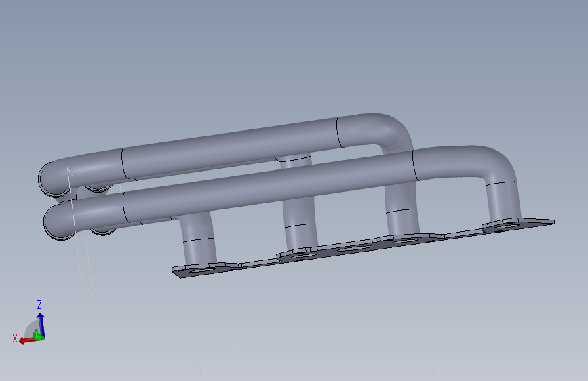Screen dimensions: 588x381
Task: Click the blue Z axis arrow on triad
Action: 41,325
